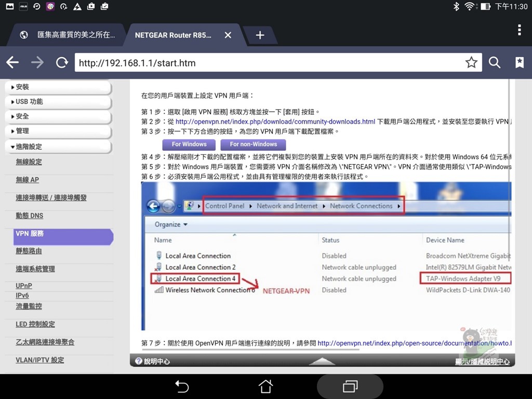Open 無線設定 in the sidebar
Viewport: 532px width, 399px height.
tap(29, 162)
